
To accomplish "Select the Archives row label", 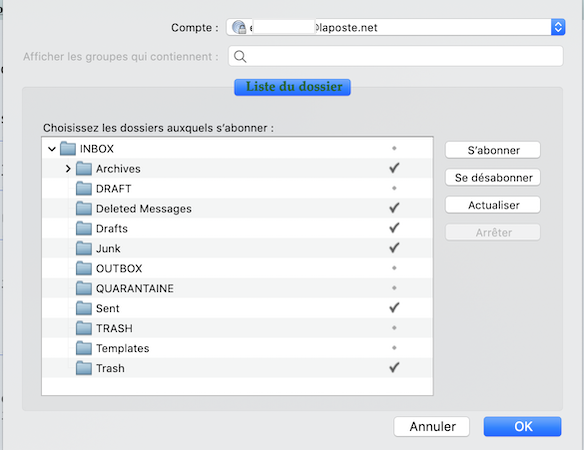I will click(x=118, y=169).
